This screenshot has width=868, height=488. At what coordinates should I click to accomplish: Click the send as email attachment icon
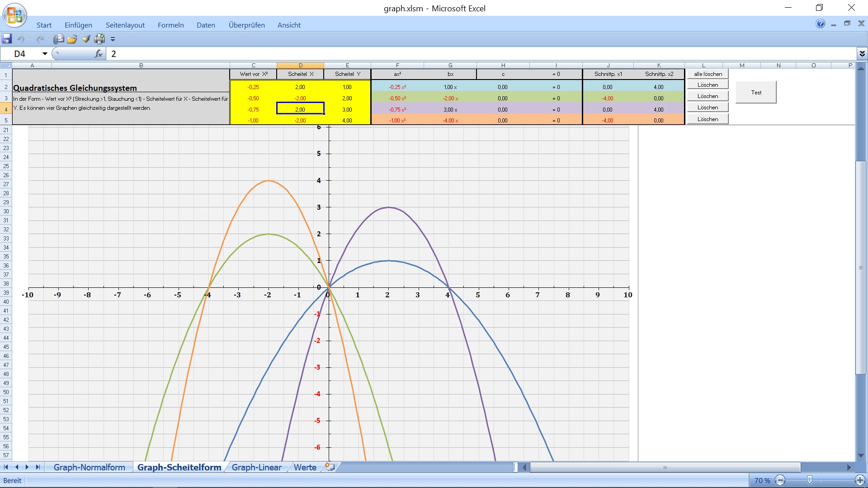pos(59,39)
